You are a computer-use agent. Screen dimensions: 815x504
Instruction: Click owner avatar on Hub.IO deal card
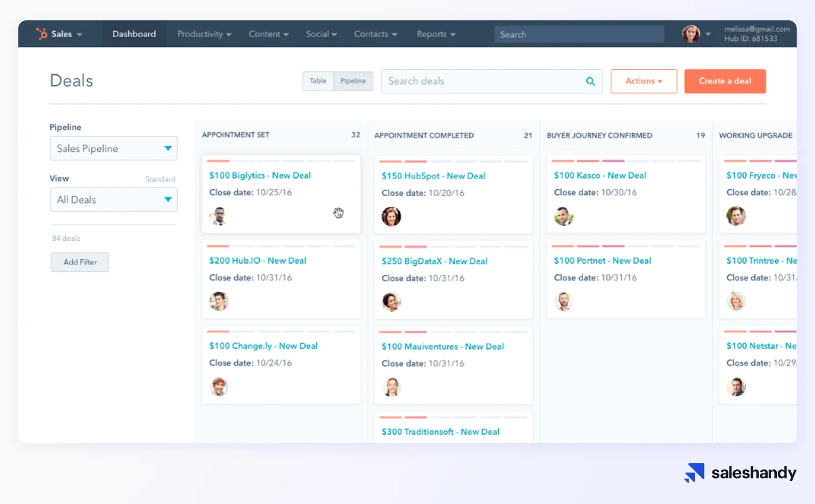point(219,301)
